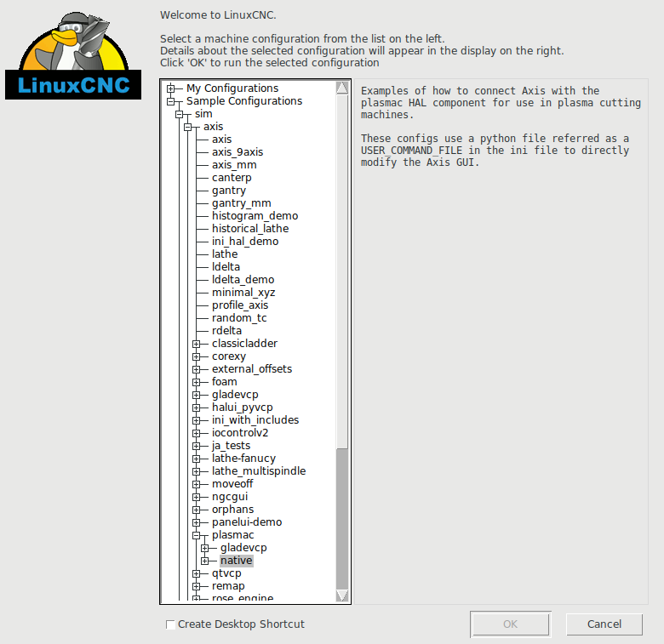
Task: Select the rdelta configuration
Action: click(226, 330)
